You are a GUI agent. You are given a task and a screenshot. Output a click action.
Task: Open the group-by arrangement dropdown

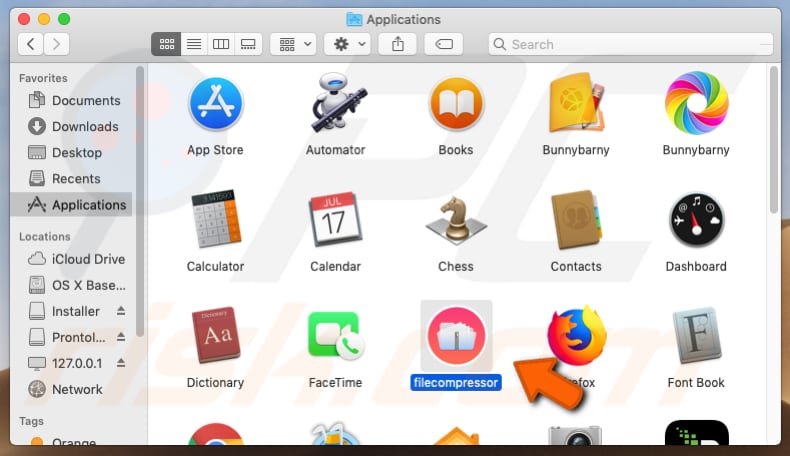pyautogui.click(x=294, y=44)
